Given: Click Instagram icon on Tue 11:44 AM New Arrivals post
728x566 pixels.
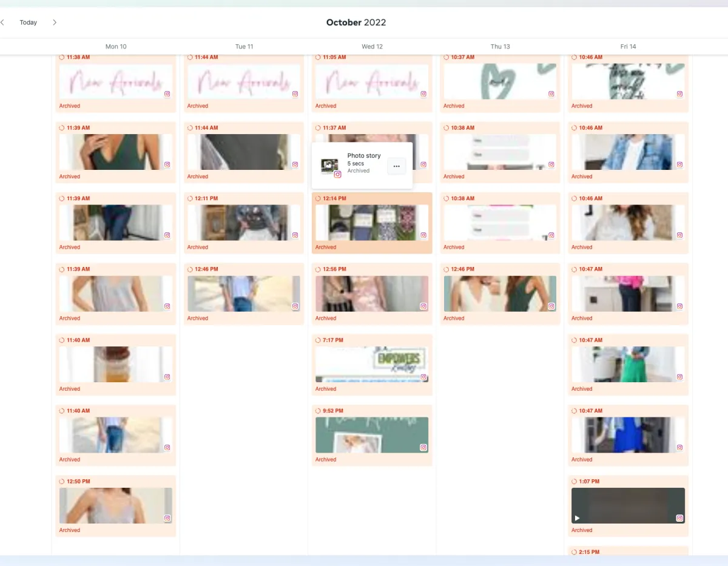Looking at the screenshot, I should 295,94.
